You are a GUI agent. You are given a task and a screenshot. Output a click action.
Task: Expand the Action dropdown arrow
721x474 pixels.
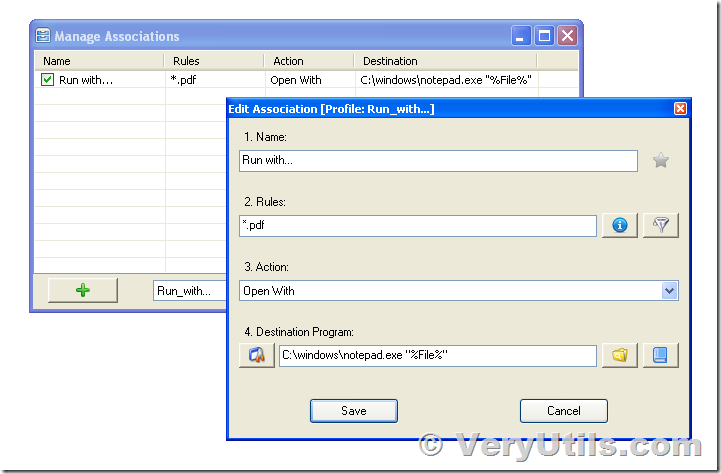670,291
